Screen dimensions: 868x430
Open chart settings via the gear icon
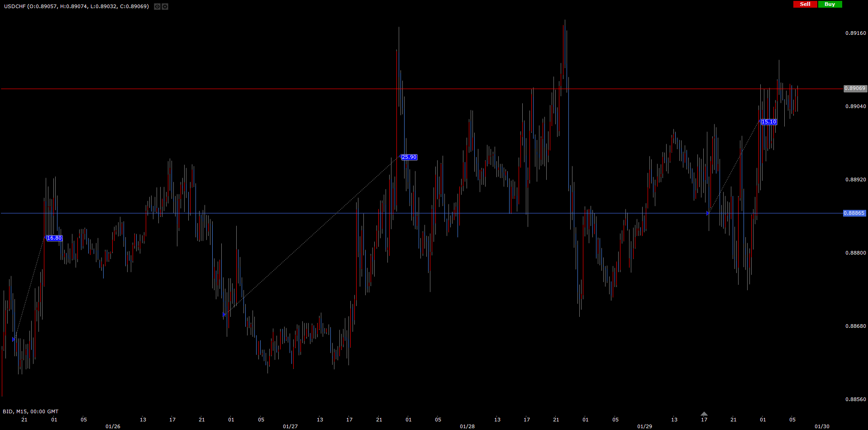[165, 6]
